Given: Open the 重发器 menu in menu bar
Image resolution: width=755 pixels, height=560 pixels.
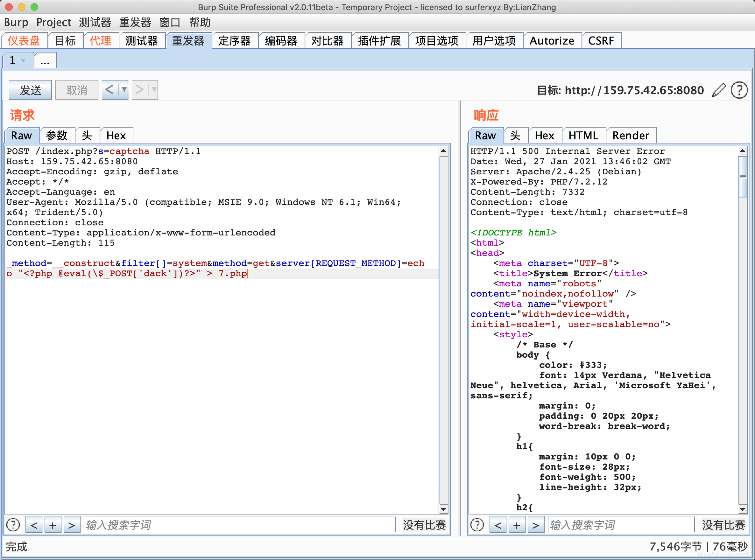Looking at the screenshot, I should pos(135,22).
